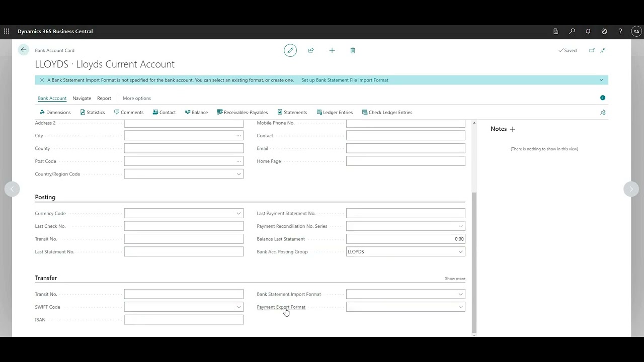644x362 pixels.
Task: Open the Comments action
Action: point(129,113)
